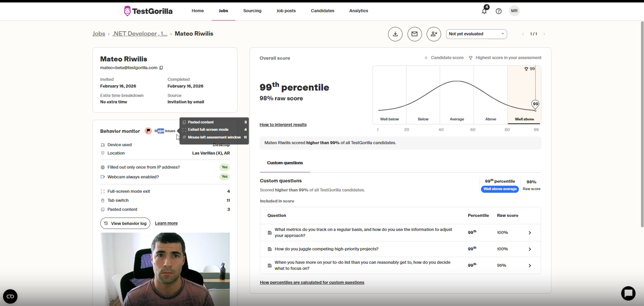Screen dimensions: 644x306
Task: Open How to interpret results link
Action: [283, 125]
